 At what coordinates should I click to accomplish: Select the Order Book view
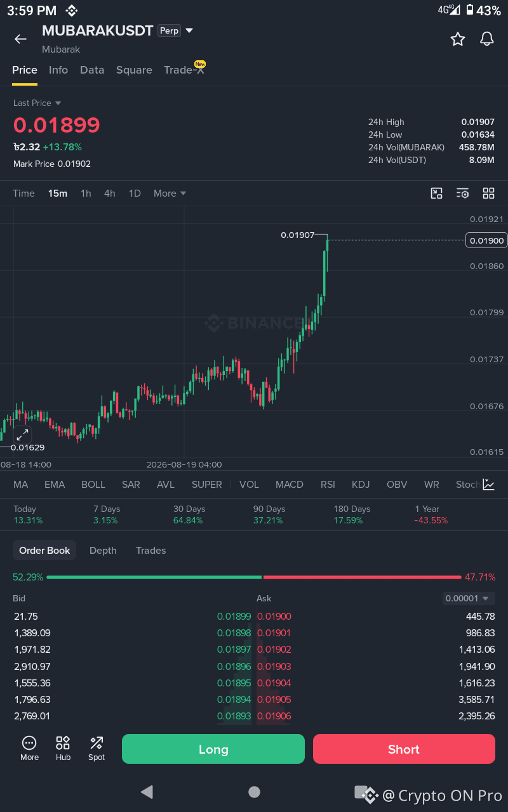(x=44, y=551)
